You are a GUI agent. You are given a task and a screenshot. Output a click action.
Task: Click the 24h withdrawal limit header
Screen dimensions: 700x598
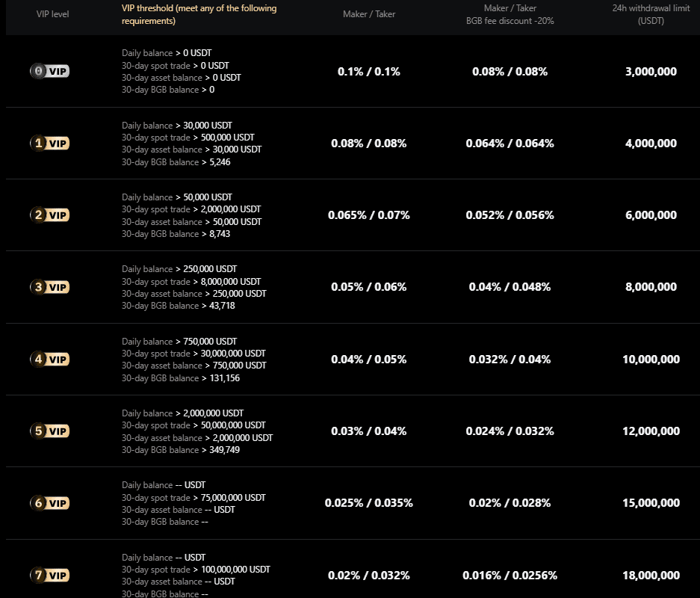[x=650, y=14]
